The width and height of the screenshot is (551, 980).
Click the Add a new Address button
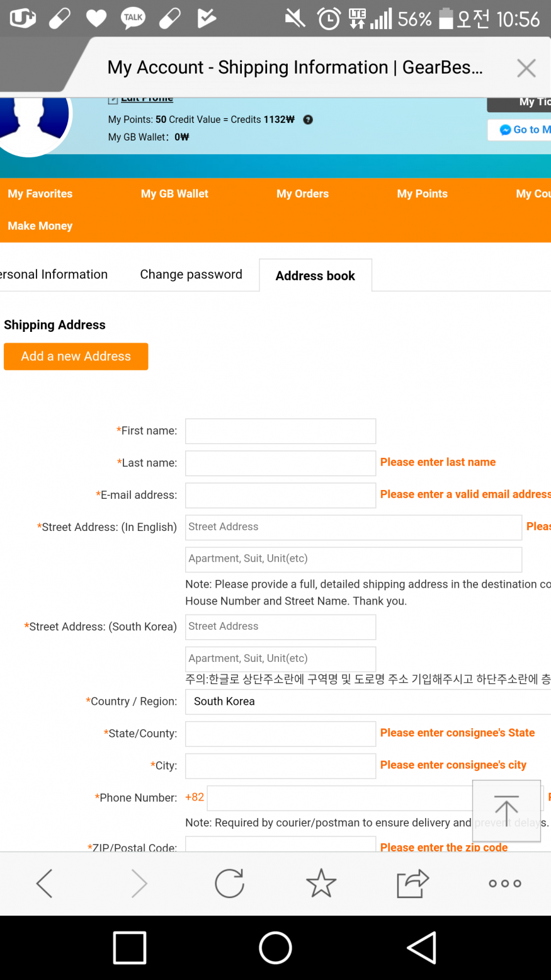(x=76, y=356)
